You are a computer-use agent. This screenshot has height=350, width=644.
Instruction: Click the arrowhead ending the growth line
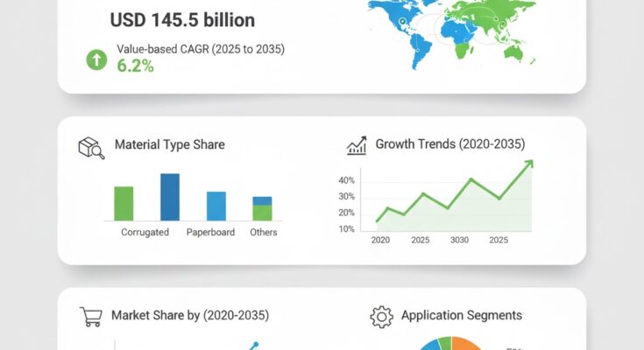click(528, 164)
